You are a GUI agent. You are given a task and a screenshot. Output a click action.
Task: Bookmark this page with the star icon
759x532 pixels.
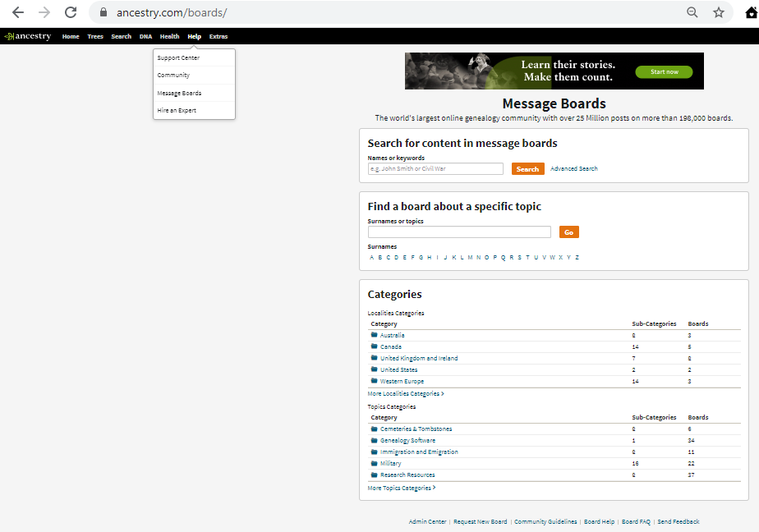(x=719, y=12)
